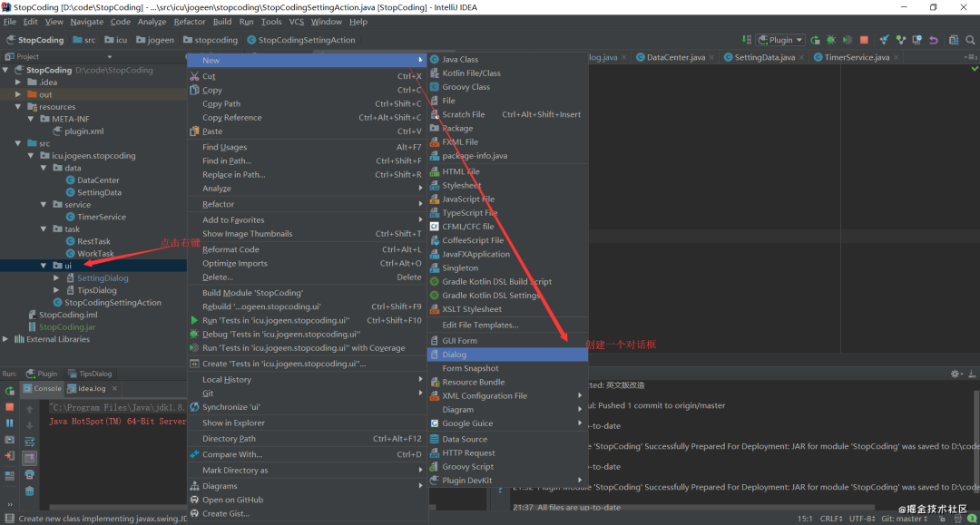
Task: Click UTF-8 encoding in status bar
Action: click(x=862, y=519)
